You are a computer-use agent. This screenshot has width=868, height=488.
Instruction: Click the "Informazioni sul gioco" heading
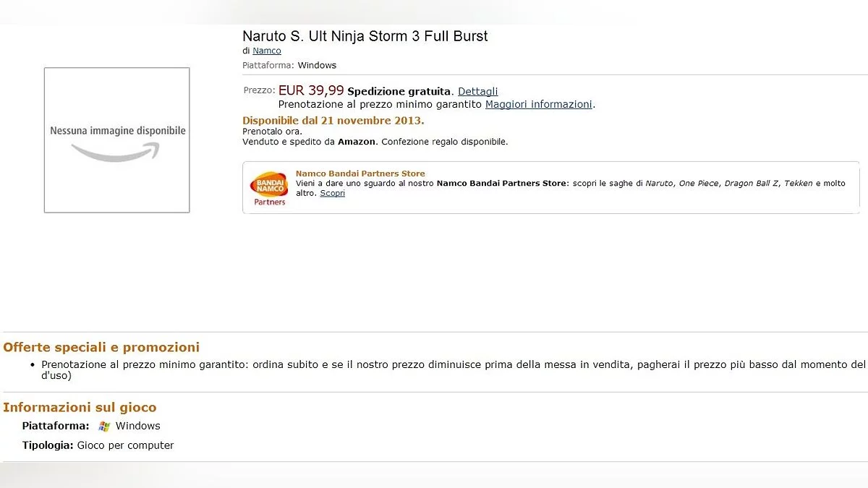(x=80, y=408)
